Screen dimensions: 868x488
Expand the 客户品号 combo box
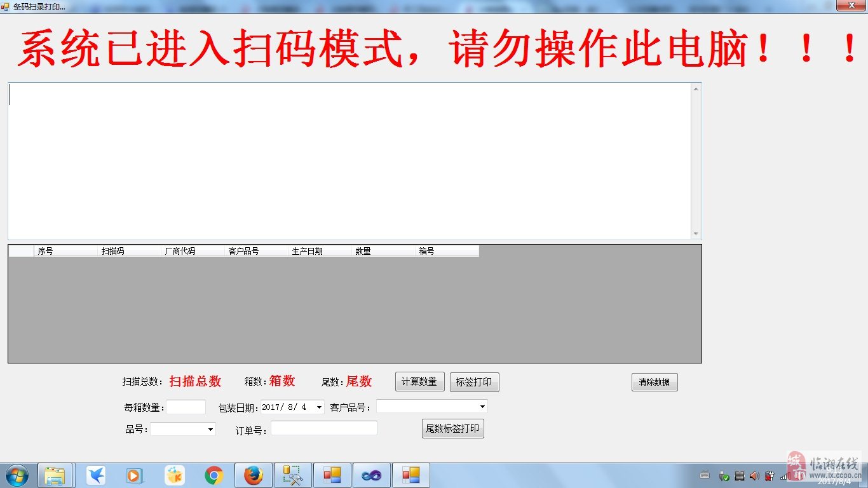pyautogui.click(x=482, y=406)
